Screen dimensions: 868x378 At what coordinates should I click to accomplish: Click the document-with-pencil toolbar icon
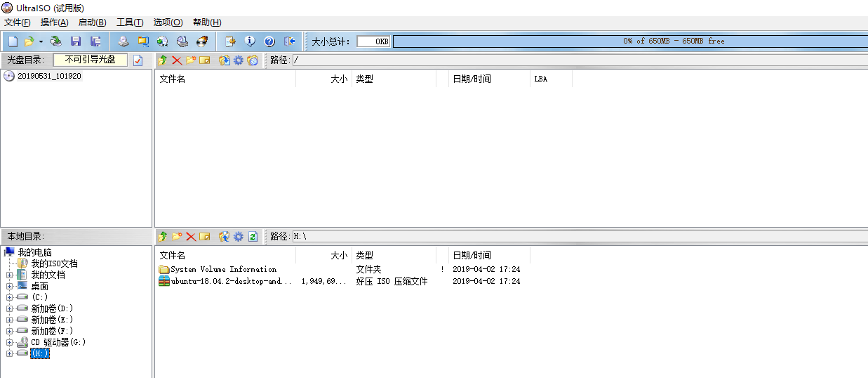(x=229, y=41)
